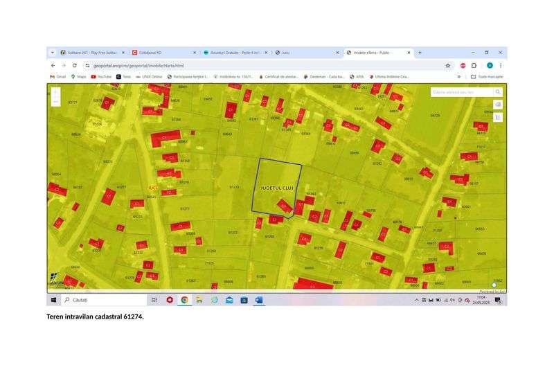Click the geoportal.ancpi.ro address bar
The height and width of the screenshot is (392, 554).
click(x=265, y=65)
